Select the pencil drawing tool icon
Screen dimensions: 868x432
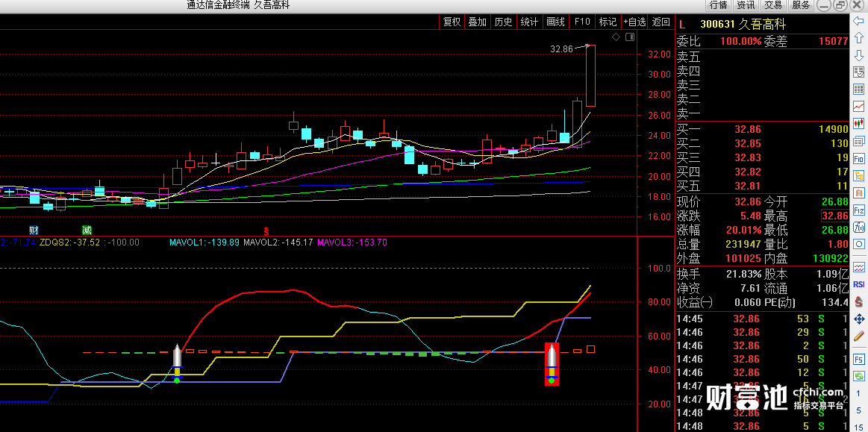click(x=859, y=336)
